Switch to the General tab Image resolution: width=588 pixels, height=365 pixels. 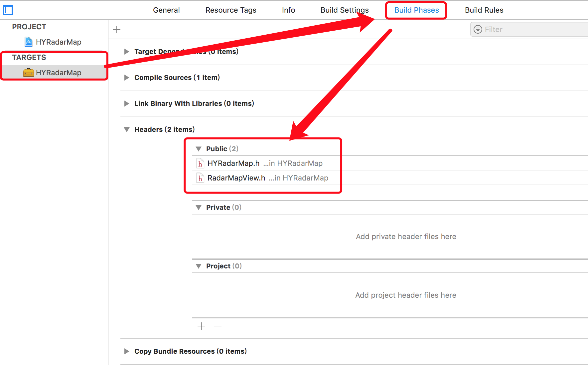[x=166, y=10]
